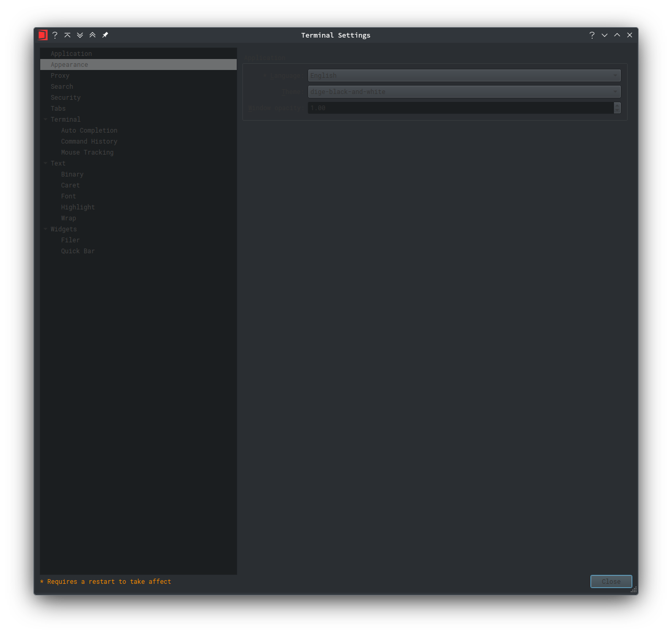The image size is (672, 635).
Task: Collapse the Widgets settings section
Action: [x=45, y=229]
